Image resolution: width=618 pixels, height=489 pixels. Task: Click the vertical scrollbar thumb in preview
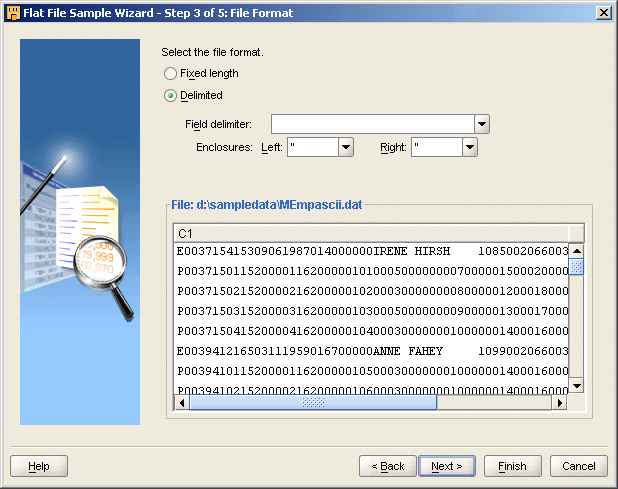point(577,267)
